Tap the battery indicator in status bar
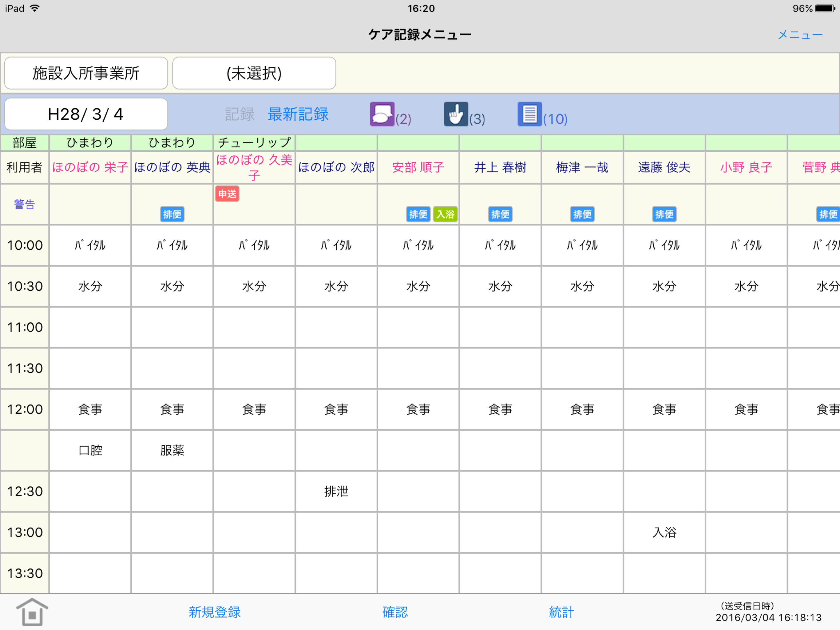840x630 pixels. coord(826,8)
